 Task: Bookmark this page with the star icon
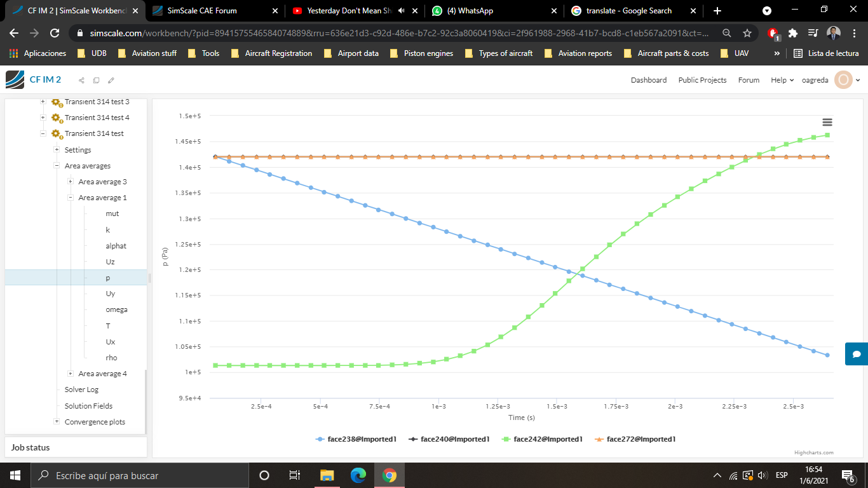click(x=747, y=33)
